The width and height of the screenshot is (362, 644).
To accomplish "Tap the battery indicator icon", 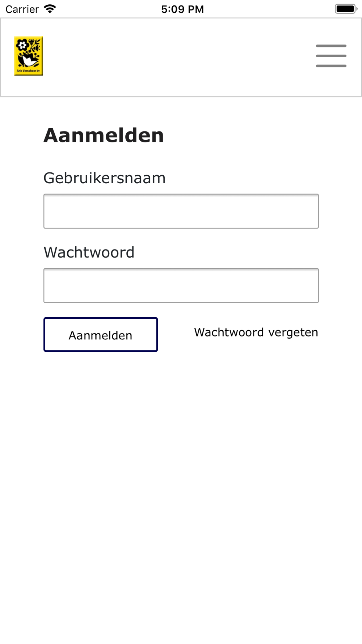I will pyautogui.click(x=346, y=9).
